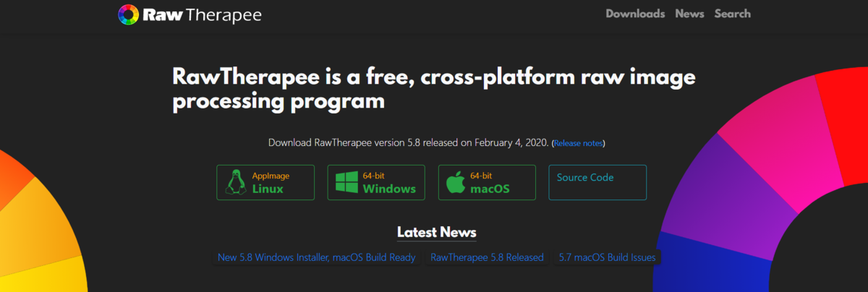This screenshot has height=292, width=868.
Task: Download the 64-bit Windows build
Action: tap(376, 182)
